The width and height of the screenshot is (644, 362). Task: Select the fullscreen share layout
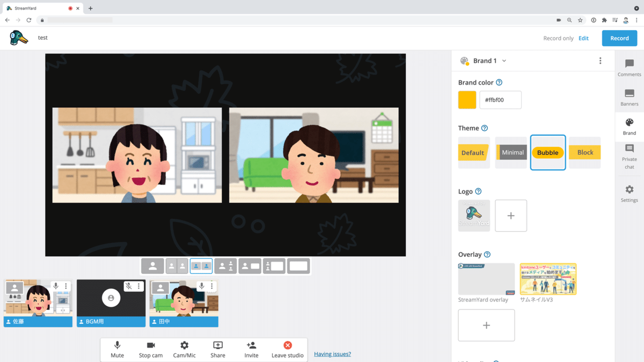(x=298, y=265)
